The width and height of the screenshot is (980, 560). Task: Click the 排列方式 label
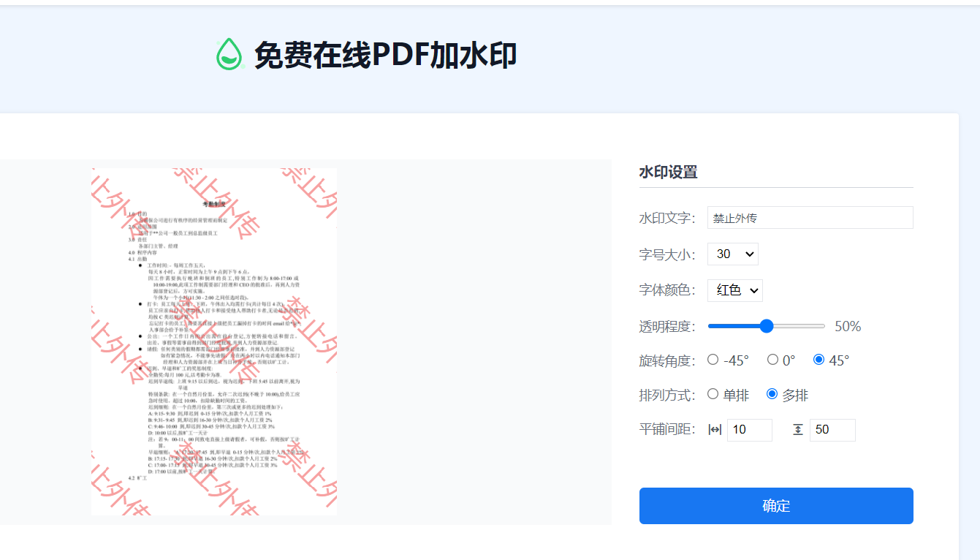[x=667, y=396]
